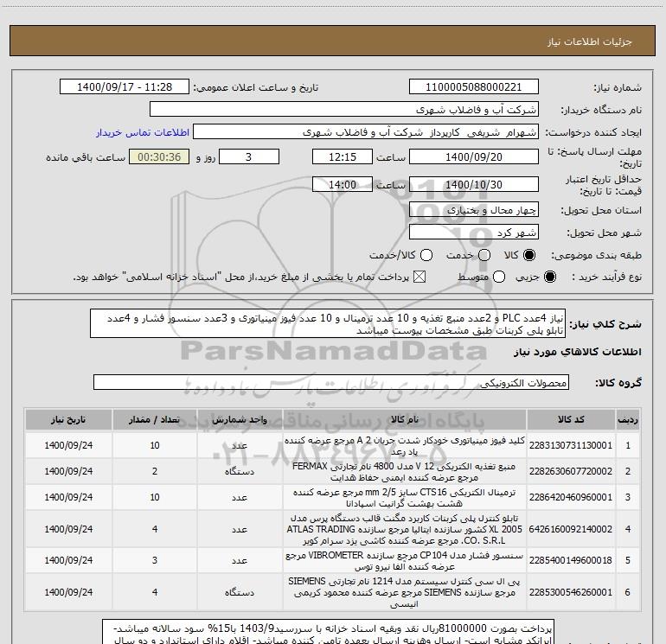Click quantity 2 in the FERMAX row

(x=155, y=471)
